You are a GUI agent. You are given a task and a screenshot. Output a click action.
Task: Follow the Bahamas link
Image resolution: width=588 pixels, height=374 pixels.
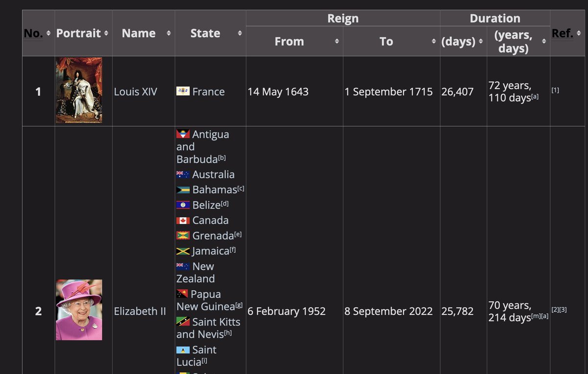[215, 189]
